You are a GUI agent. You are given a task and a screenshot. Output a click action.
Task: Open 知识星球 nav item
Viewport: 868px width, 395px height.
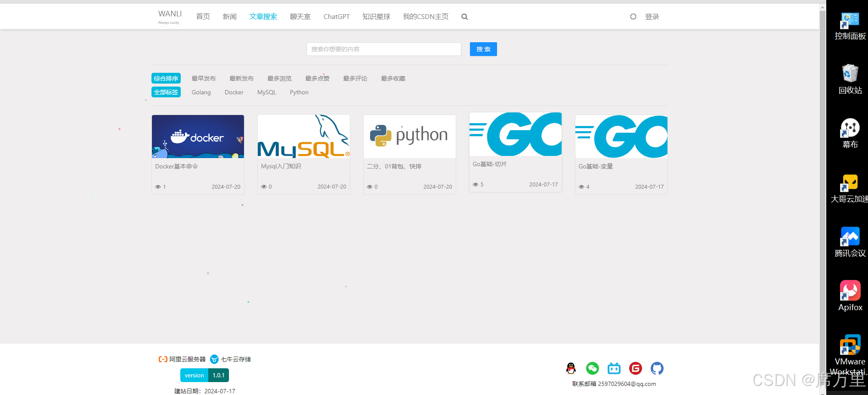coord(377,17)
